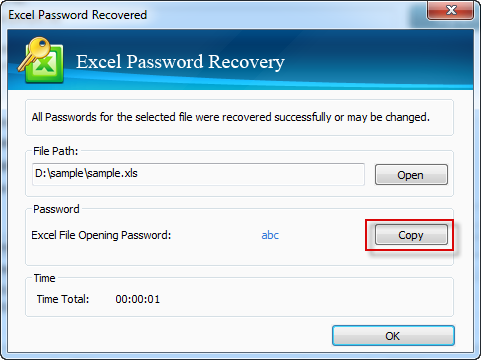Click empty area of the Time group box

[300, 298]
